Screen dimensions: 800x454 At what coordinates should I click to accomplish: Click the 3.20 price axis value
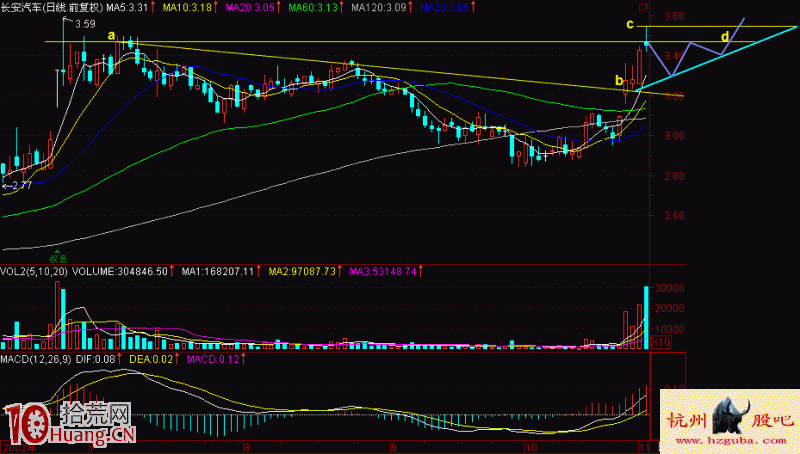click(x=674, y=96)
